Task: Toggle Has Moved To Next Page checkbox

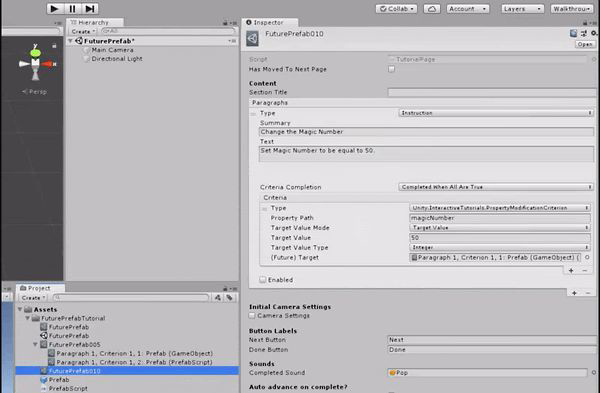Action: click(391, 69)
